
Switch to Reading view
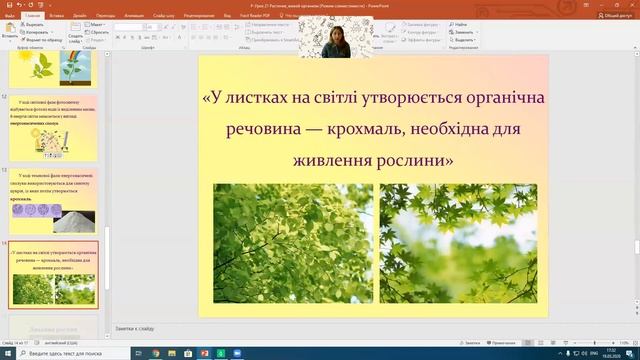pos(553,343)
